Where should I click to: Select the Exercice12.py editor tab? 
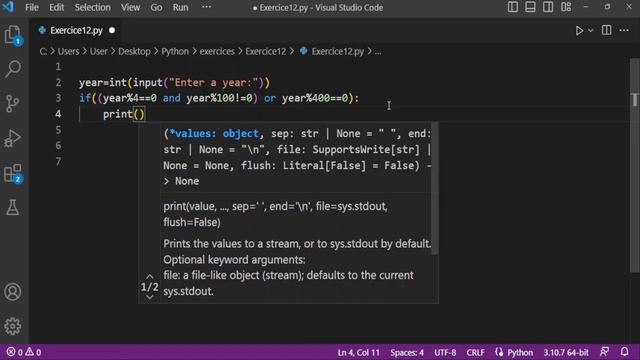pyautogui.click(x=76, y=31)
